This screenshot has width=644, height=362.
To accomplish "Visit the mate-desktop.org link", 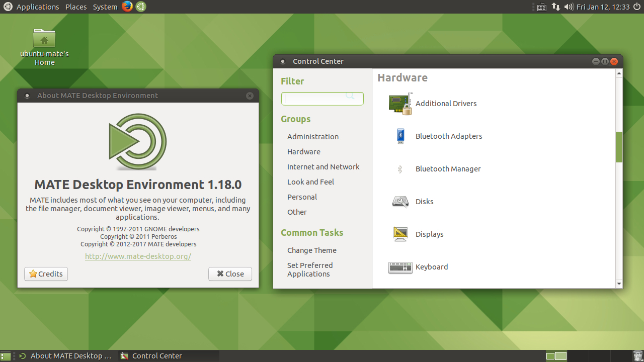I will pyautogui.click(x=138, y=256).
